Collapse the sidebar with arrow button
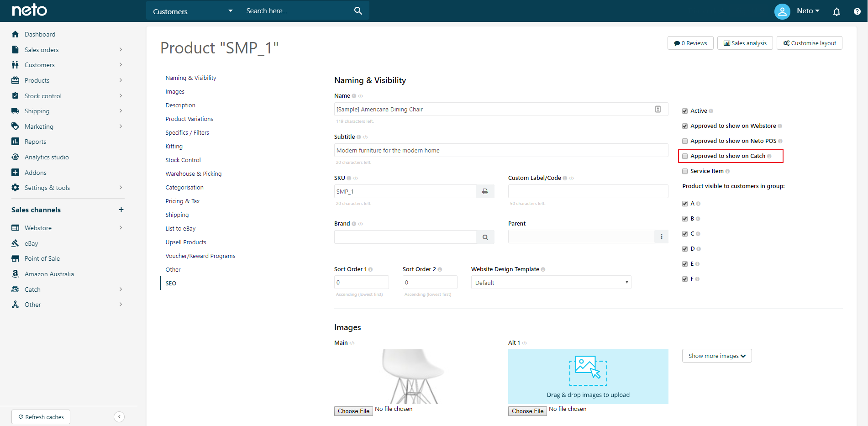The image size is (868, 426). point(119,416)
